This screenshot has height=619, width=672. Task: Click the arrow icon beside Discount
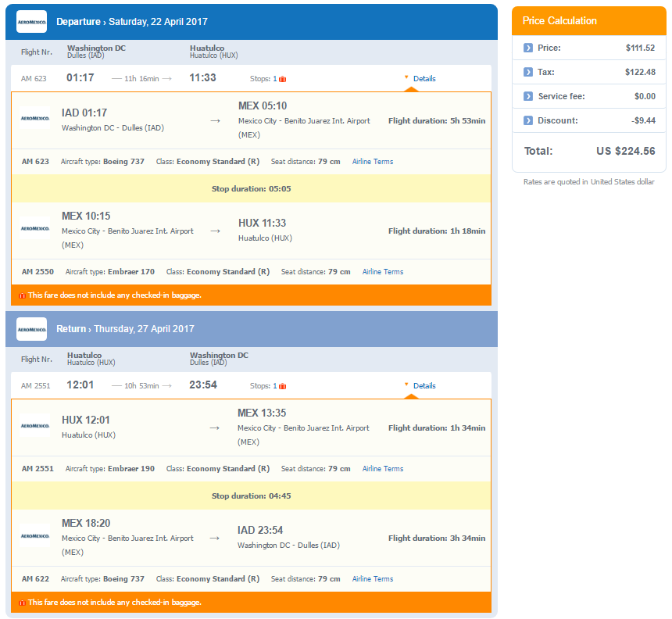(x=528, y=120)
